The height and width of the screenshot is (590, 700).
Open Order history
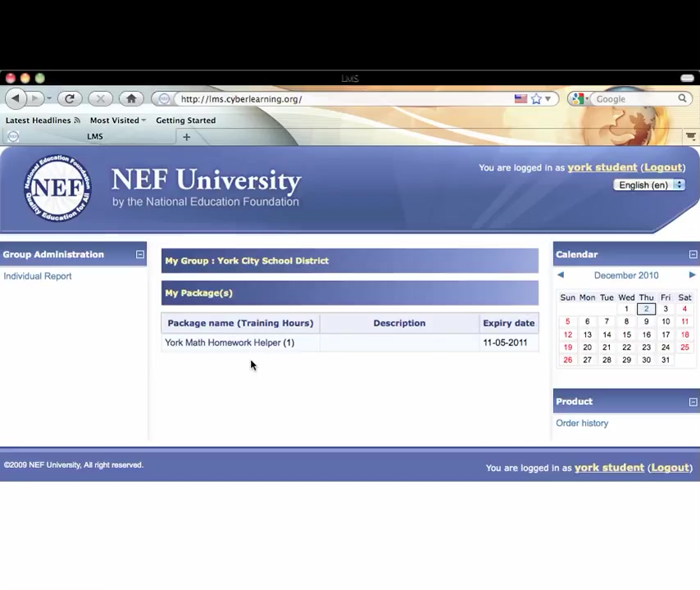pos(582,423)
